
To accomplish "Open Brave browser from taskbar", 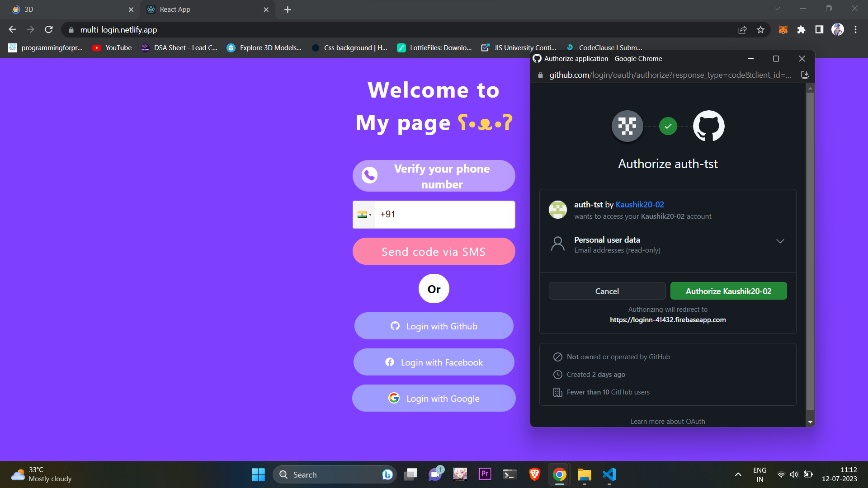I will pos(534,474).
